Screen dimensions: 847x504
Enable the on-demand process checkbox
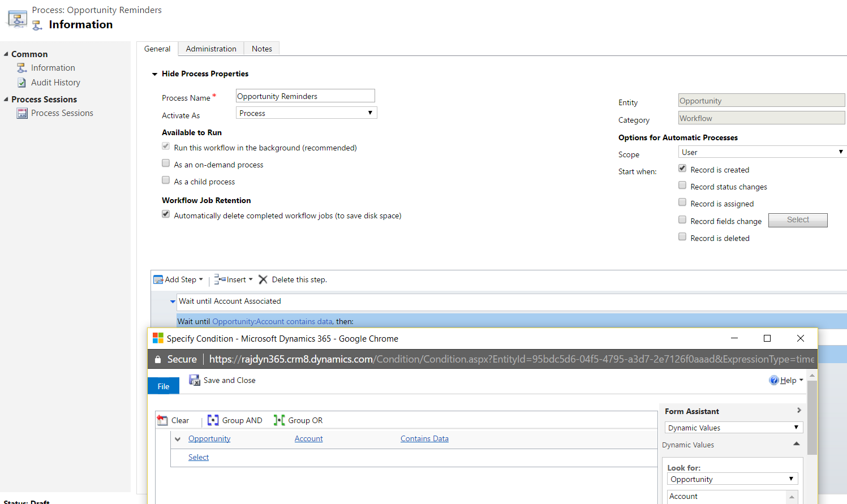(x=166, y=163)
